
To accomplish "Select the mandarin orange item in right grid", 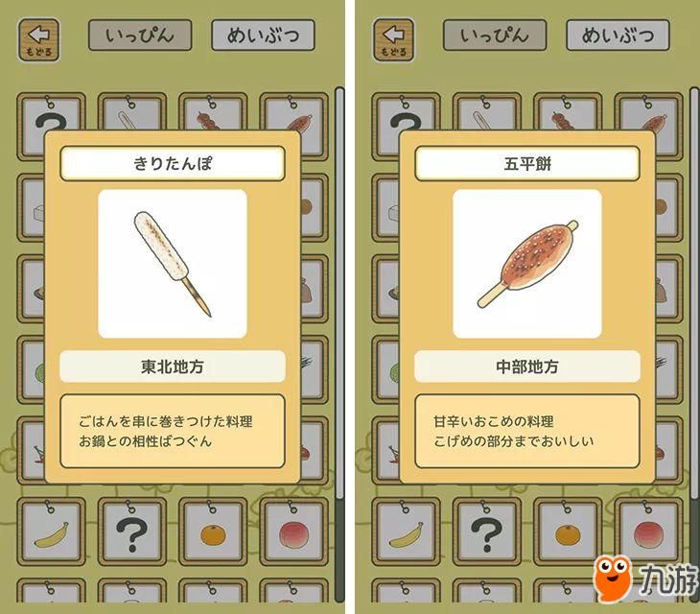I will (568, 532).
